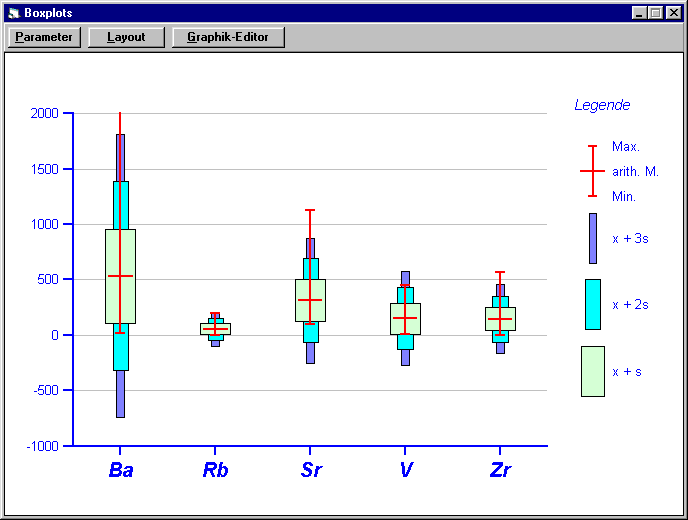Select the V axis label

click(x=406, y=470)
